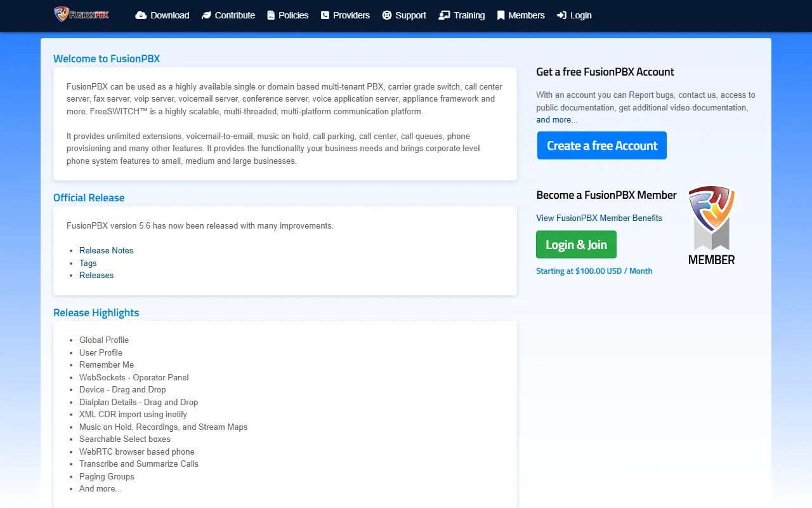Screen dimensions: 812x508
Task: Open the Release Notes link
Action: point(106,250)
